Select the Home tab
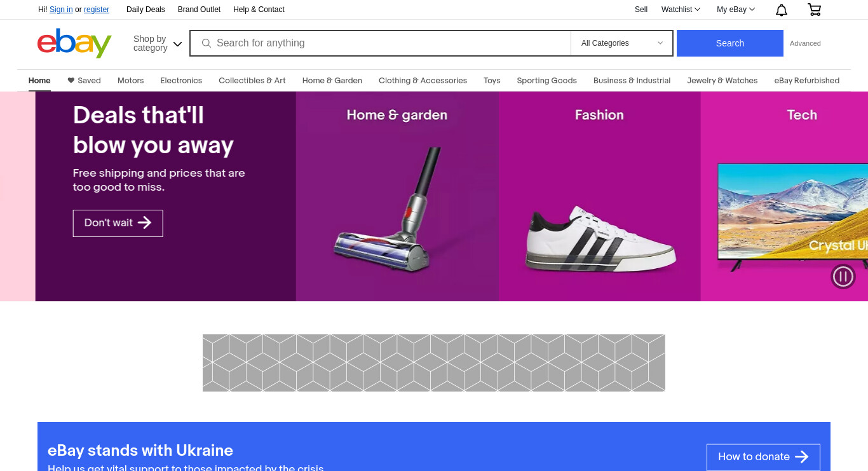Image resolution: width=868 pixels, height=471 pixels. (39, 81)
